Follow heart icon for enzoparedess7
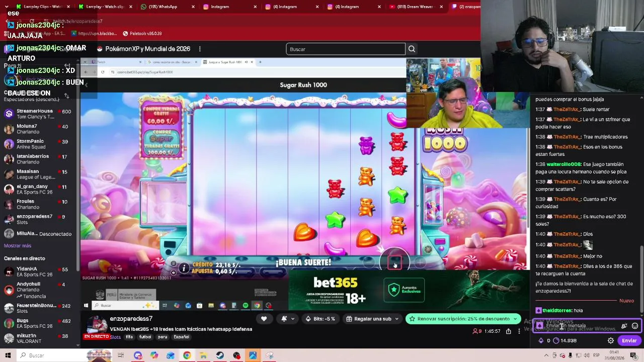Viewport: 644px width, 362px height. tap(264, 319)
